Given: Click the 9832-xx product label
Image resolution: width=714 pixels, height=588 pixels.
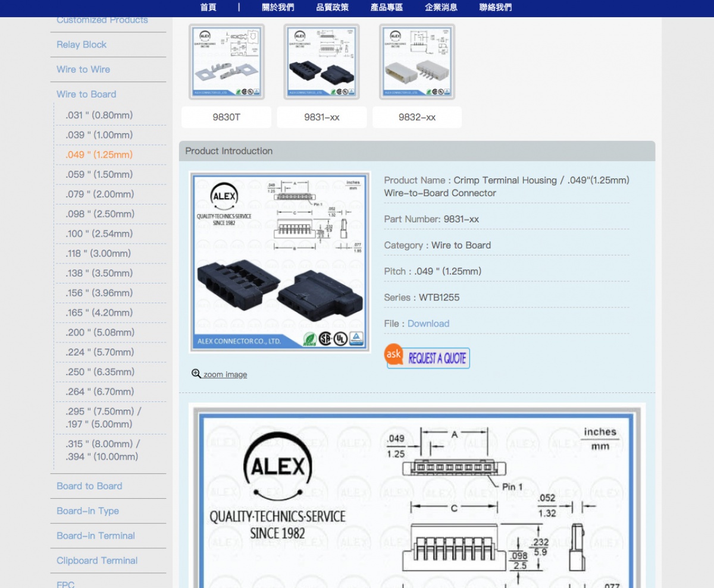Looking at the screenshot, I should [x=417, y=118].
